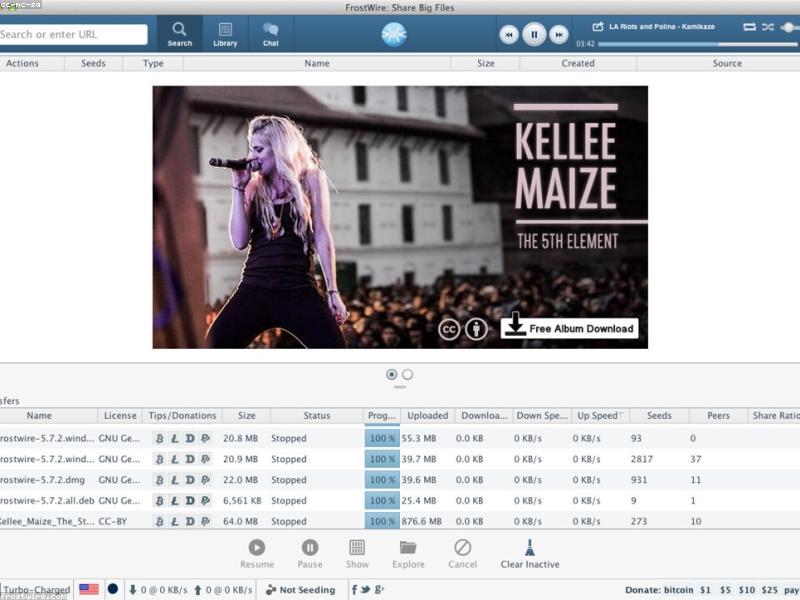Screen dimensions: 800x600
Task: Toggle the Not Seeding status
Action: tap(301, 590)
